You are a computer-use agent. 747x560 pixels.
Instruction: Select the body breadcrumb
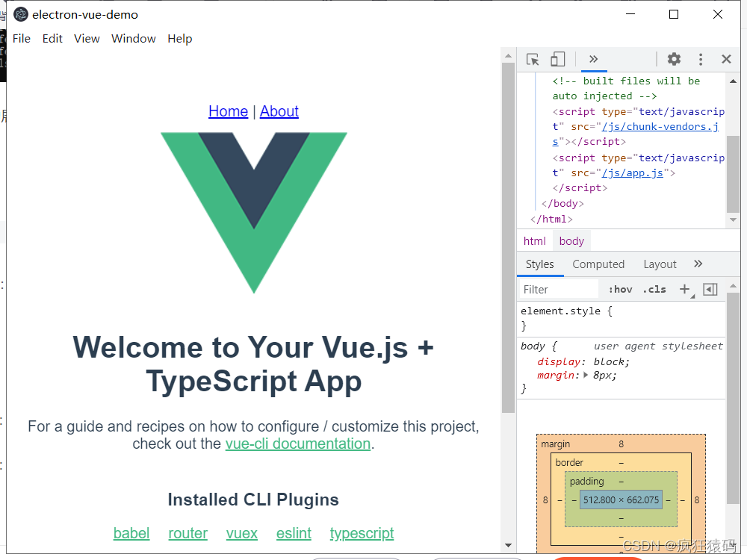[x=571, y=241]
